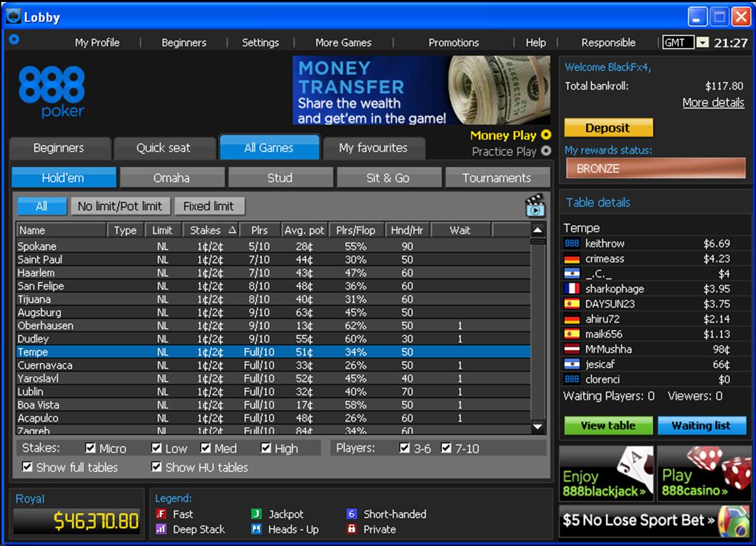Click the Jackpot legend icon
Screen dimensions: 756x546
pyautogui.click(x=256, y=514)
